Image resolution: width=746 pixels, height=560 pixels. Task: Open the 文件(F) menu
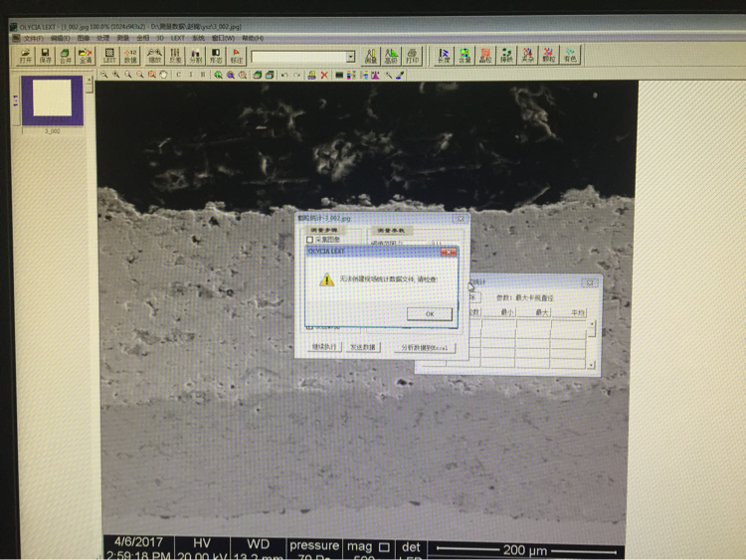click(33, 38)
